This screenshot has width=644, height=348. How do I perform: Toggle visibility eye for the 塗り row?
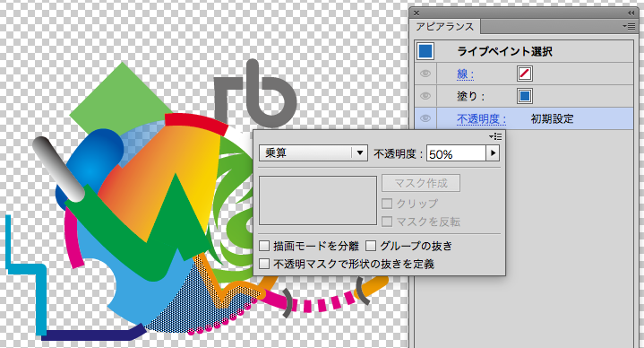point(425,96)
